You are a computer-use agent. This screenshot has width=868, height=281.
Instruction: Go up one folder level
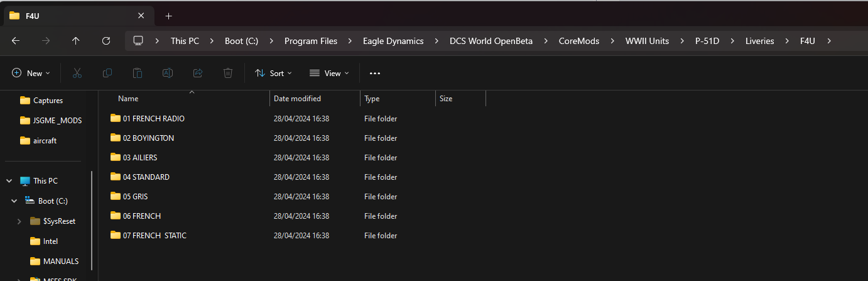click(76, 41)
